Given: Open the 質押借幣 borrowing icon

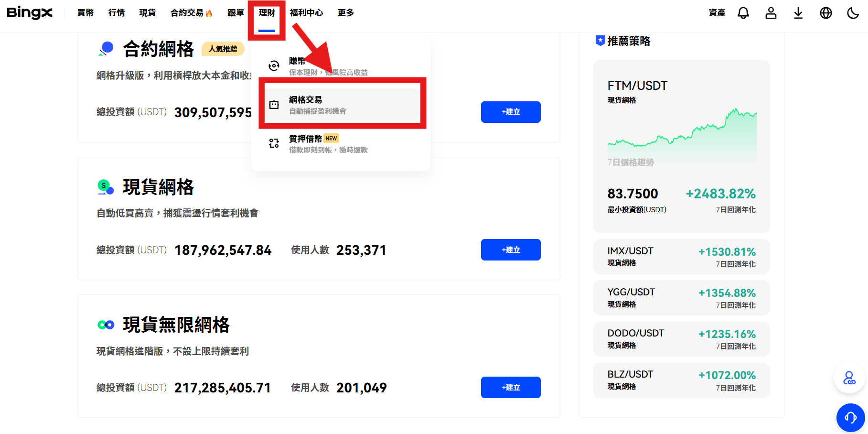Looking at the screenshot, I should click(274, 143).
